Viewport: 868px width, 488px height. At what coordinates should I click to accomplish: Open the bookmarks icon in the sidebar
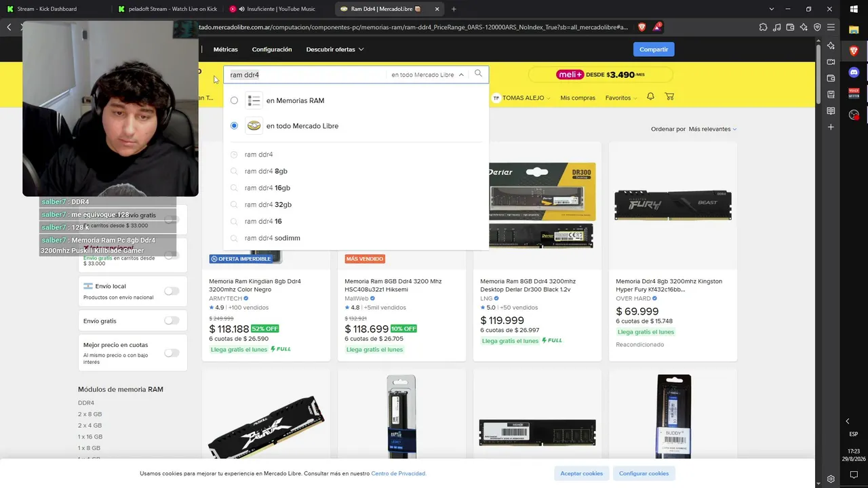click(831, 94)
